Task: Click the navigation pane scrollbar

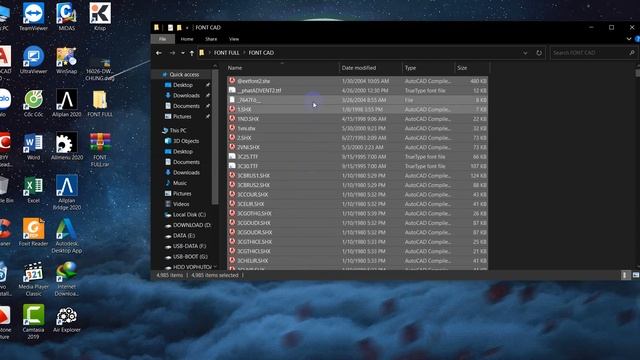Action: pos(215,137)
